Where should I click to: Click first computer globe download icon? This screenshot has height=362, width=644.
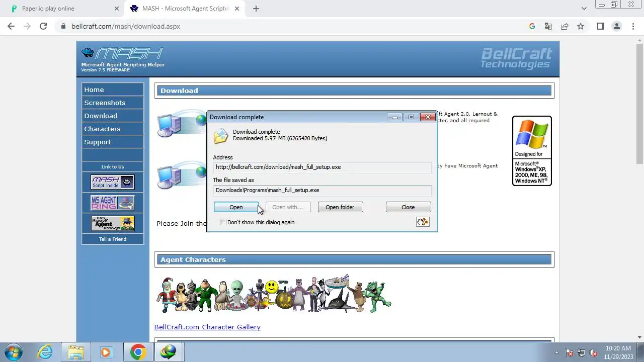(x=182, y=124)
